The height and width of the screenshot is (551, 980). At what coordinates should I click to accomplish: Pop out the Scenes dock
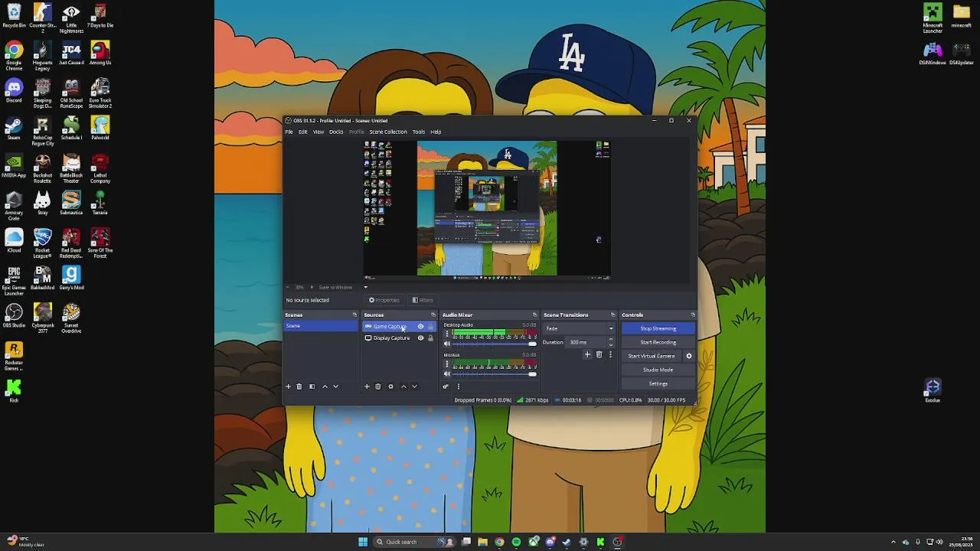point(354,315)
